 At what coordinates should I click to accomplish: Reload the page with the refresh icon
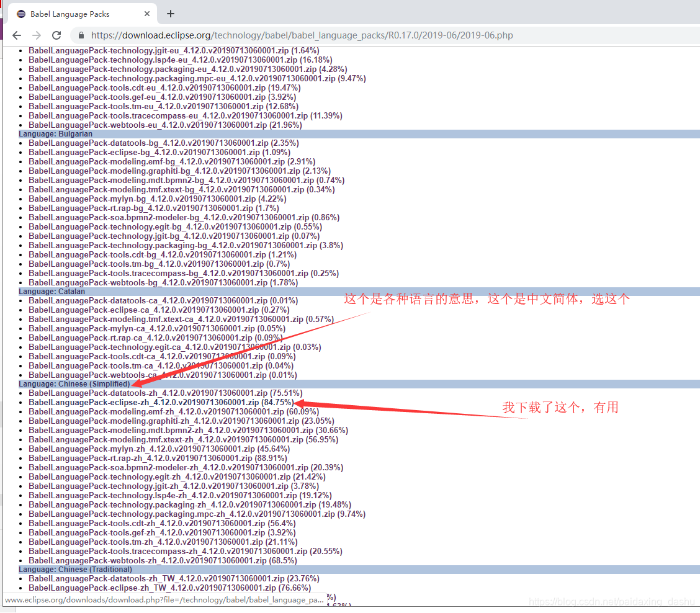(x=56, y=35)
